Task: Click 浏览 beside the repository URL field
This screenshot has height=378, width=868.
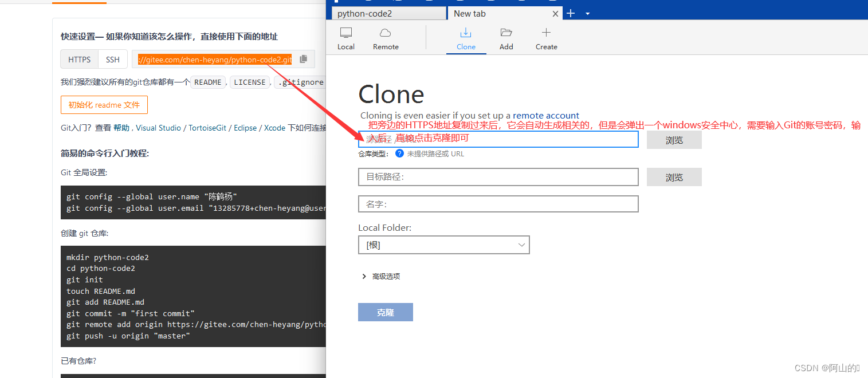Action: [x=674, y=139]
